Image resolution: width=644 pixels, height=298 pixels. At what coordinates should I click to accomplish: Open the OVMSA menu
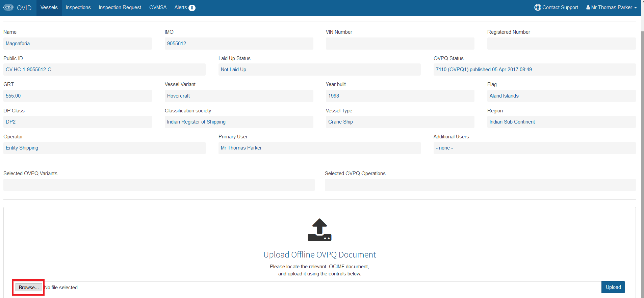(x=158, y=7)
